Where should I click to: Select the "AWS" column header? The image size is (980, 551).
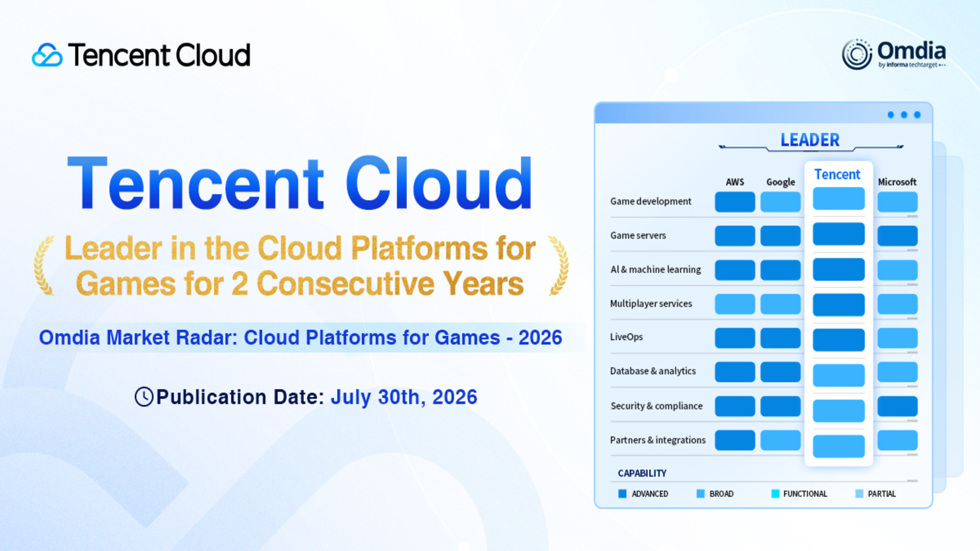[x=735, y=182]
